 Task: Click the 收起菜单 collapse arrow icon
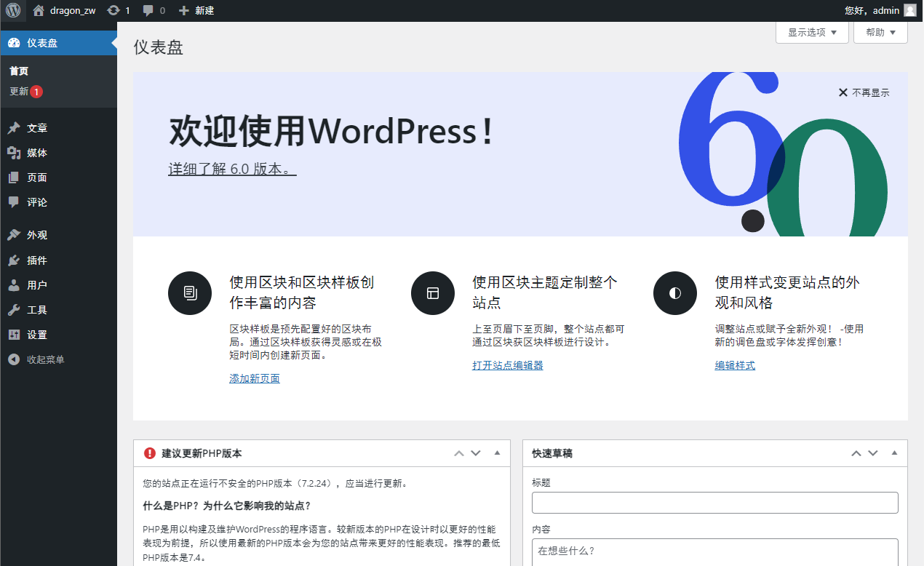pos(14,359)
